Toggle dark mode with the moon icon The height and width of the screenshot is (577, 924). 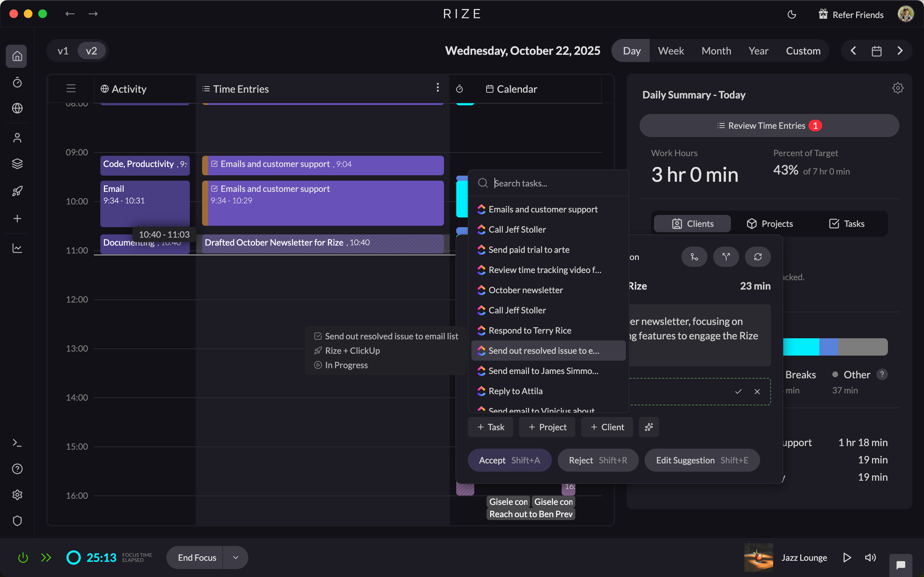pos(792,14)
